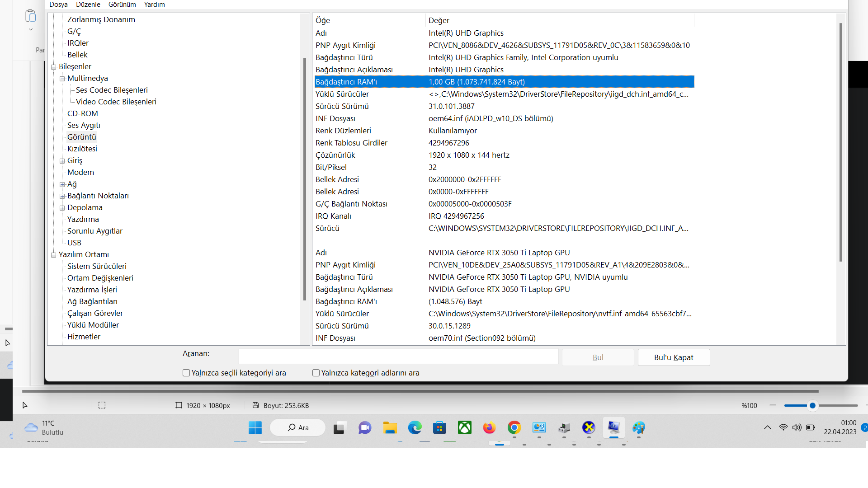The height and width of the screenshot is (488, 868).
Task: Open the Düzenle menu
Action: (88, 5)
